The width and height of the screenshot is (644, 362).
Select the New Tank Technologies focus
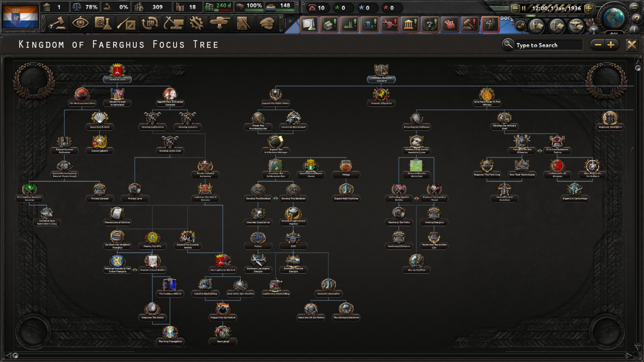pyautogui.click(x=522, y=168)
